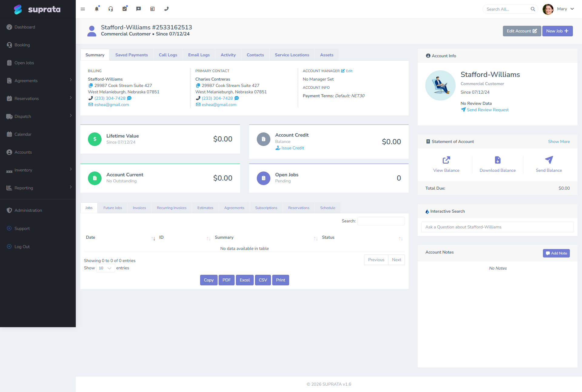Open the Email Logs tab
This screenshot has height=392, width=582.
pos(199,55)
